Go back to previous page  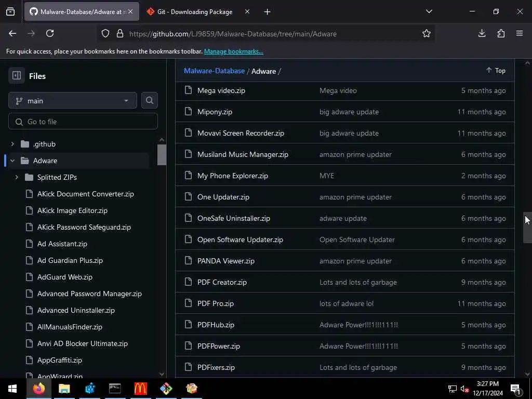[12, 34]
